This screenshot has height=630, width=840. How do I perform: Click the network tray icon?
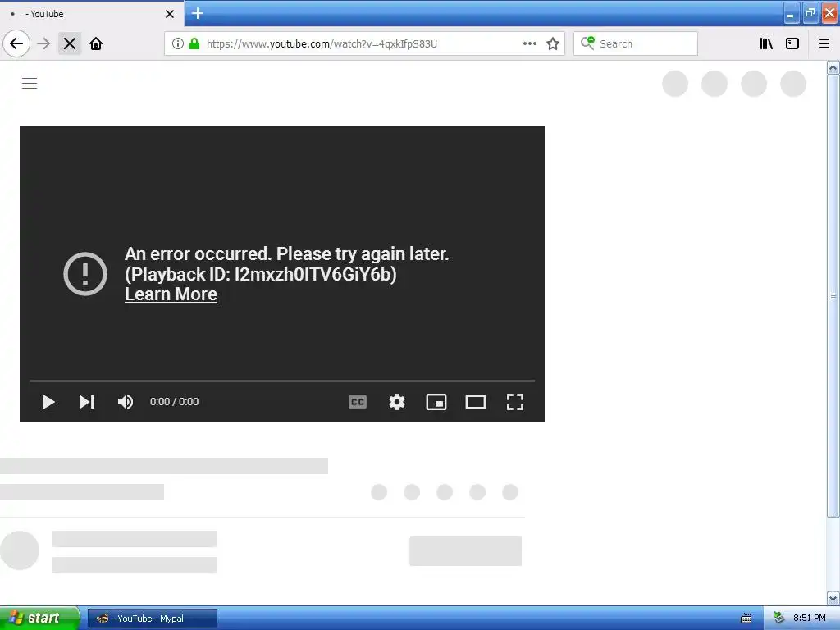click(778, 618)
